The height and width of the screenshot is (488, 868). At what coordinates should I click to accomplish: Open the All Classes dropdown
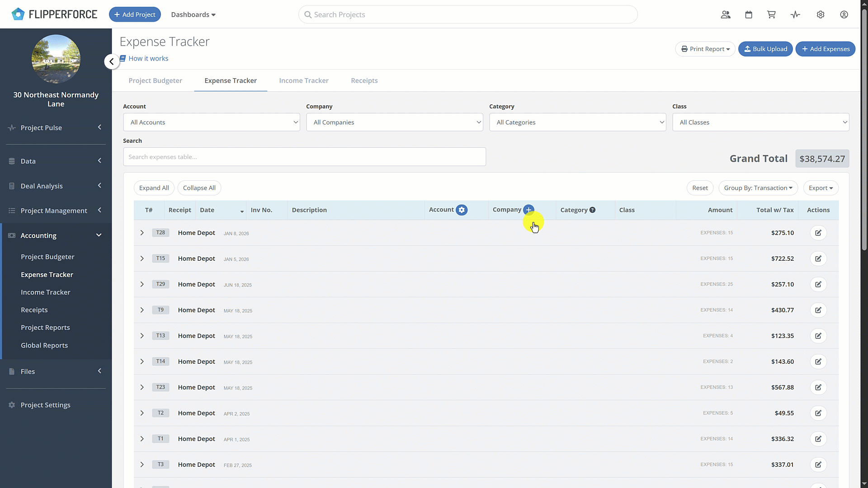[761, 122]
